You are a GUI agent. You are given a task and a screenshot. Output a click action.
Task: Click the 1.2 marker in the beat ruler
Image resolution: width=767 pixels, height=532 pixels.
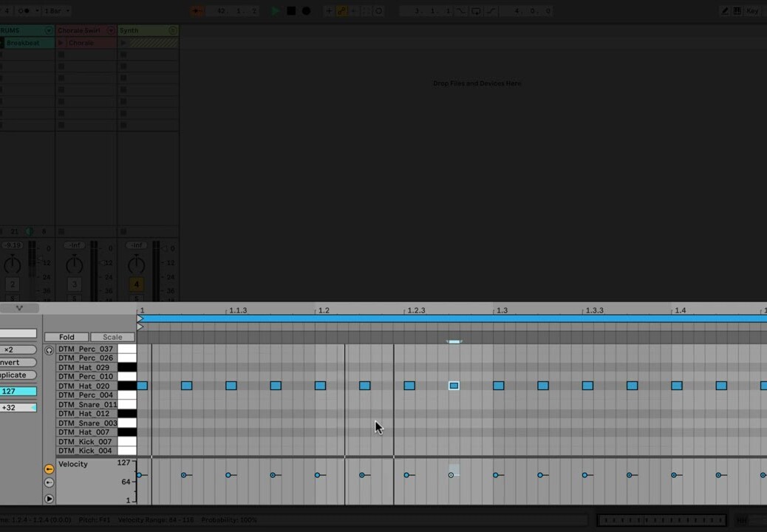[x=324, y=310]
